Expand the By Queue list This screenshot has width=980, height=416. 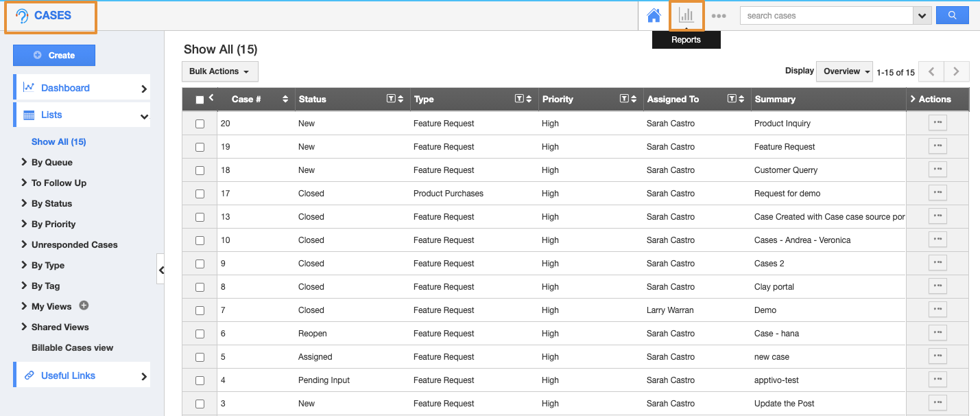(x=51, y=162)
